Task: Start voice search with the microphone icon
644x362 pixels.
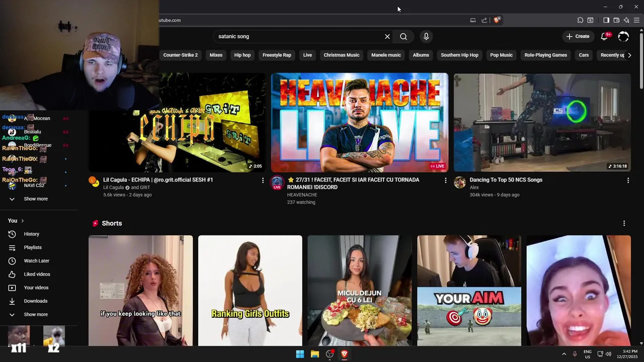Action: point(426,36)
